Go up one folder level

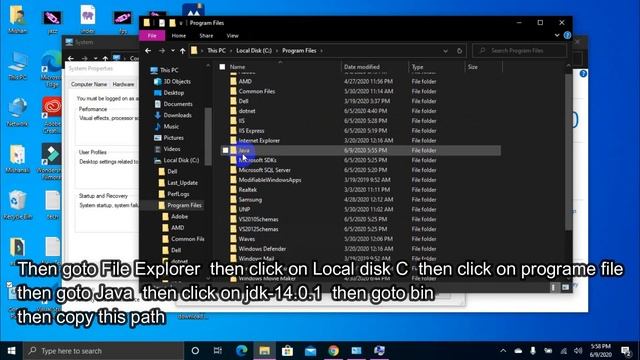tap(182, 51)
